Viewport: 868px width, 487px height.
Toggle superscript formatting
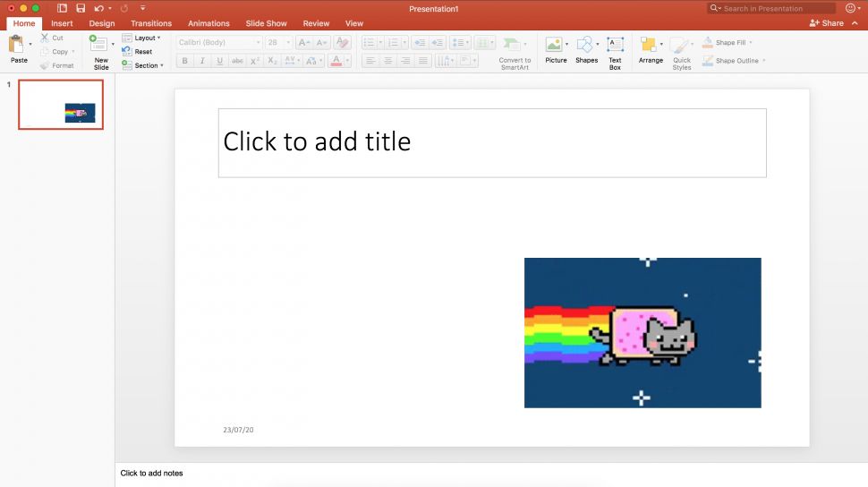coord(255,61)
